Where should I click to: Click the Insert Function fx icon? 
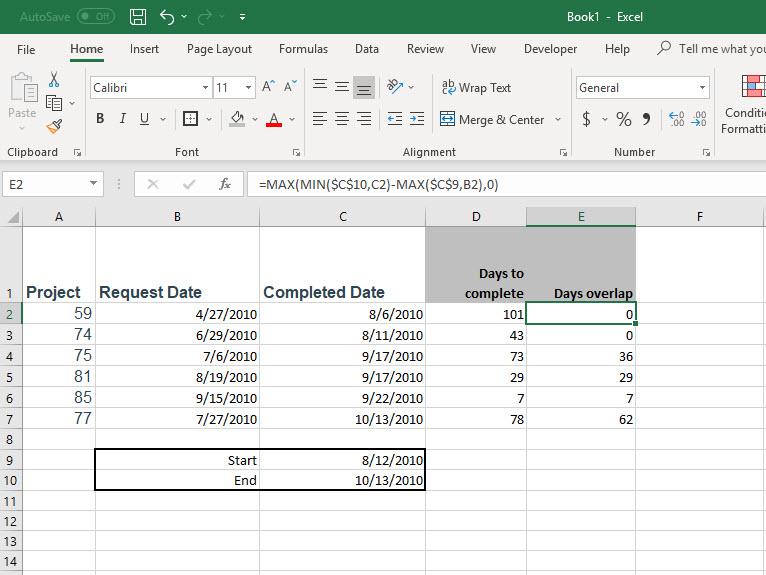pyautogui.click(x=225, y=184)
